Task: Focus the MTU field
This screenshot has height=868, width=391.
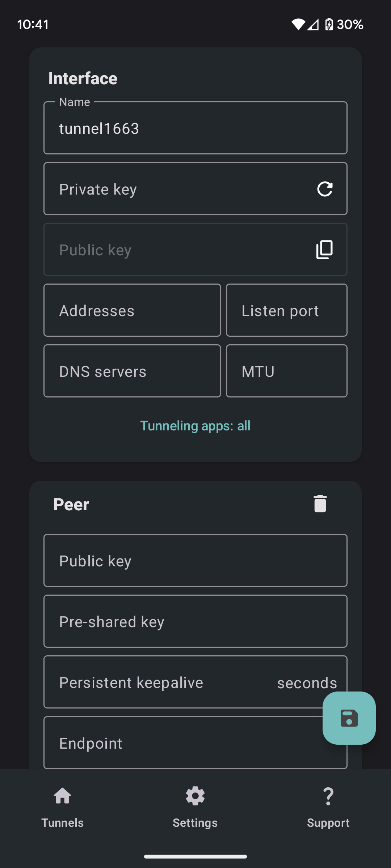Action: tap(286, 371)
